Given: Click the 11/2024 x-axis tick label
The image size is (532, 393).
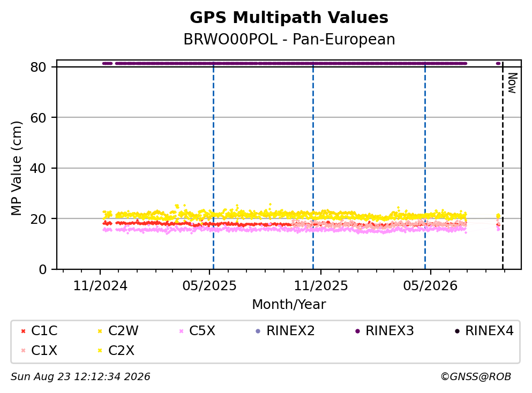Looking at the screenshot, I should [x=100, y=286].
